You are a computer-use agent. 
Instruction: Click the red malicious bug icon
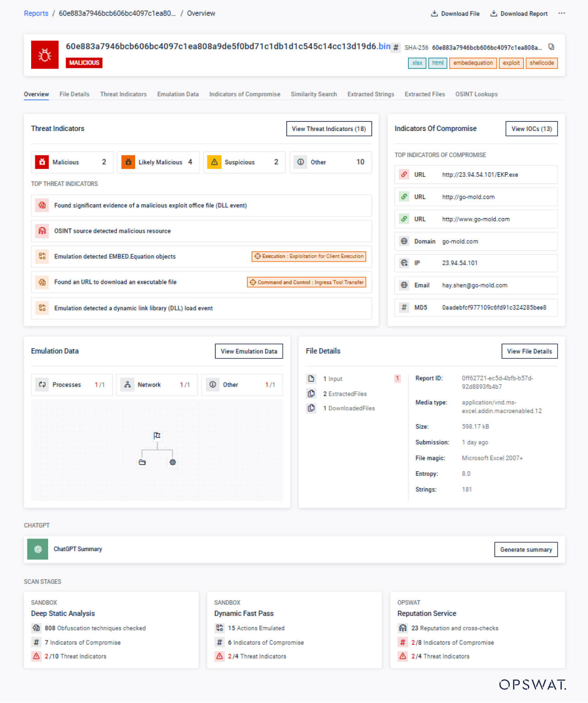45,55
